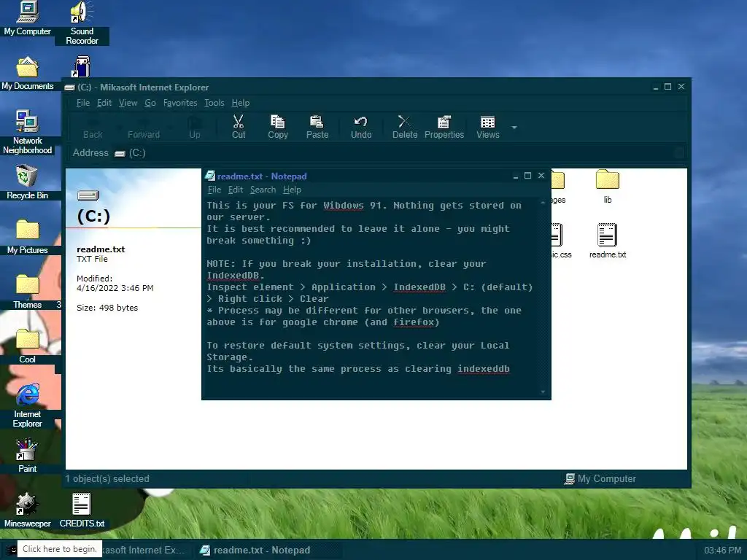Click the Cut toolbar icon in Explorer
The image size is (747, 560).
[239, 127]
